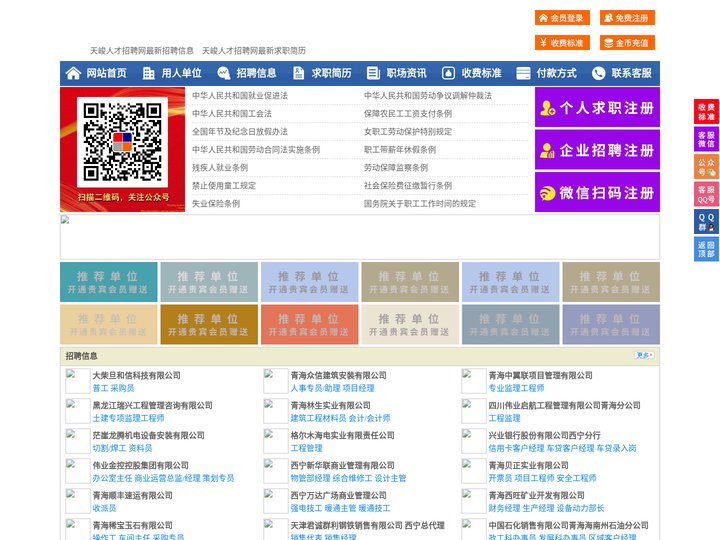Click the card icon beside 付款方式
This screenshot has height=540, width=720.
pos(523,73)
